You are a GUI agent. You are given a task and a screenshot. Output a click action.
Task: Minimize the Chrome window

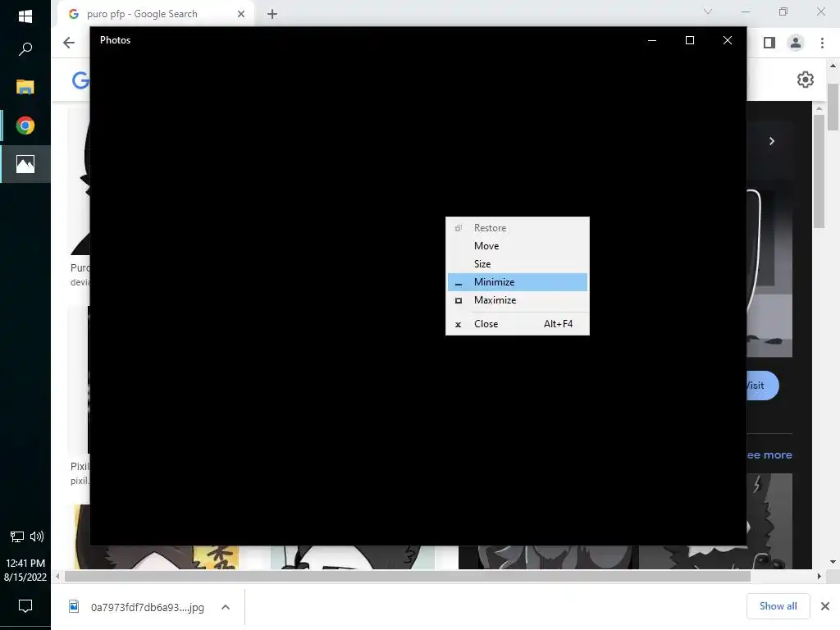(745, 11)
